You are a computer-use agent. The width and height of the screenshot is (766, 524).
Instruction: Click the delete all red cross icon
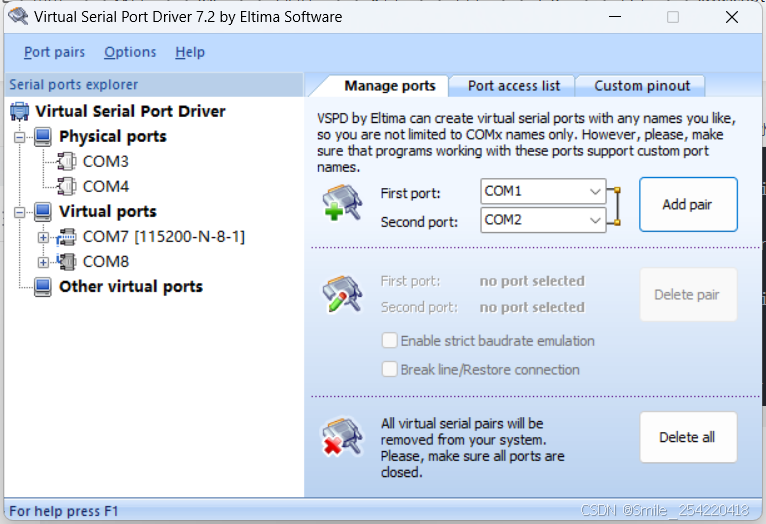click(342, 437)
